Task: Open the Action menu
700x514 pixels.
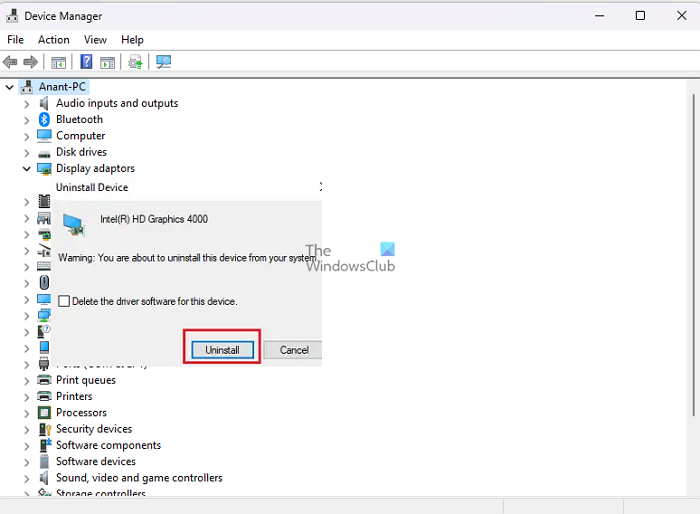Action: (x=54, y=40)
